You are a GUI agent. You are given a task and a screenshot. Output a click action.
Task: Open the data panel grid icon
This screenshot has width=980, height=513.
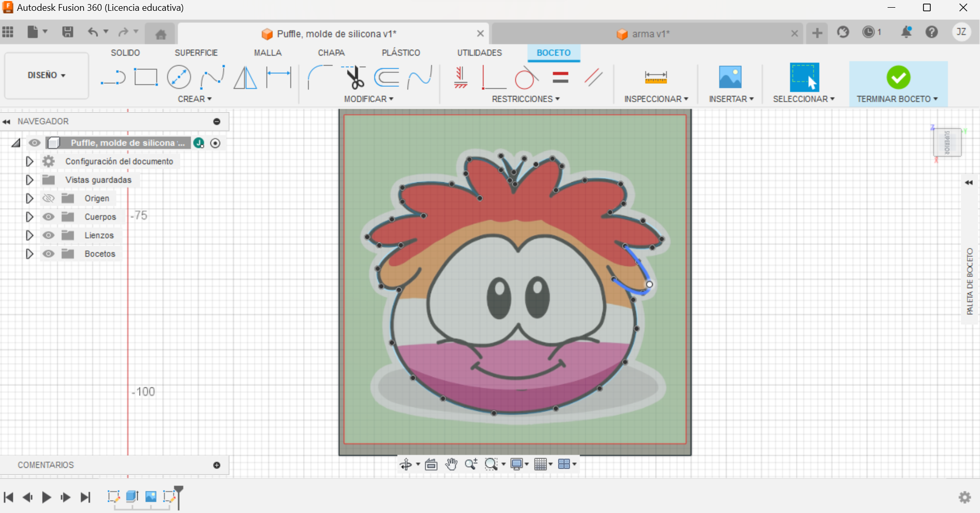coord(8,32)
